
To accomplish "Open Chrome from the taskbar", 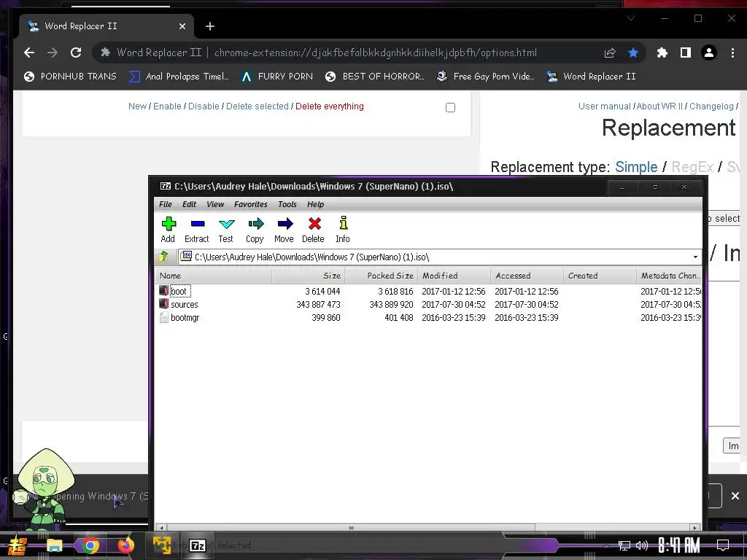I will 90,545.
